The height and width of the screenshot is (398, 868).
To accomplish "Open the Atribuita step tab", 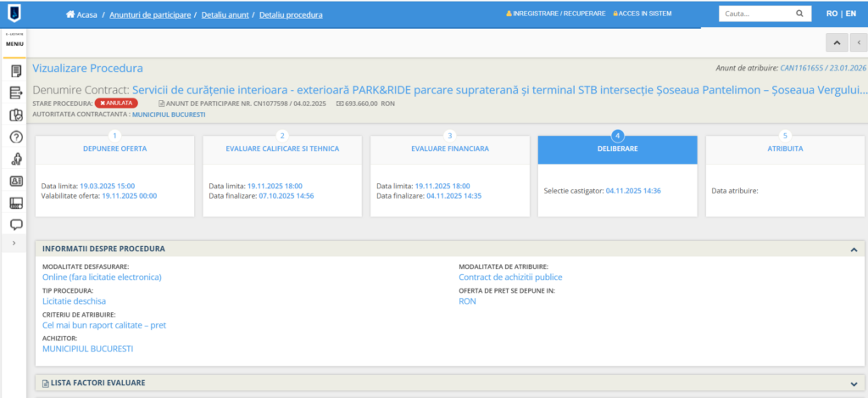I will tap(785, 149).
